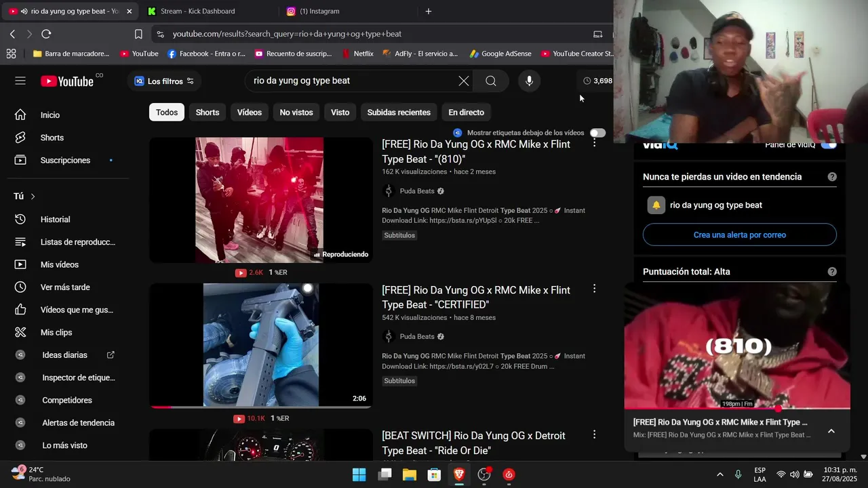This screenshot has width=868, height=488.
Task: Open Puda Beats channel on "CERTIFIED" video
Action: coord(417,337)
